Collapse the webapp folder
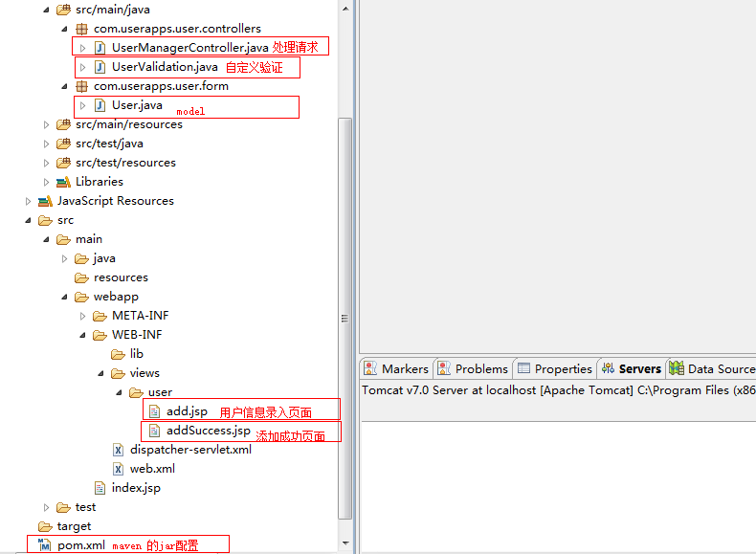Viewport: 756px width, 554px height. pos(65,297)
